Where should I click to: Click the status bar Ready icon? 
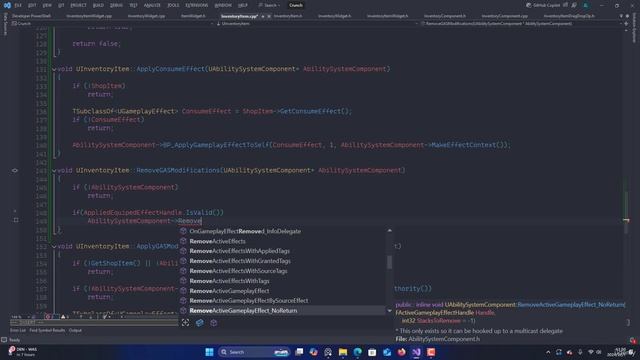pyautogui.click(x=4, y=340)
